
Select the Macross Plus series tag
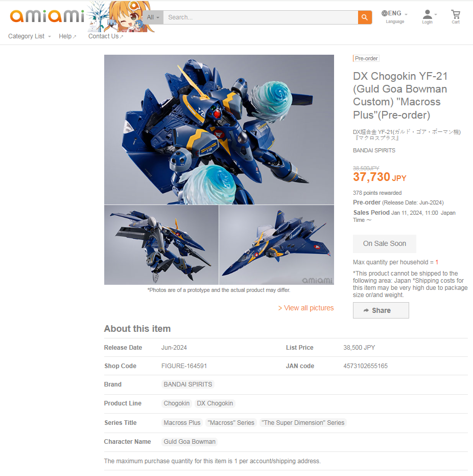click(182, 422)
